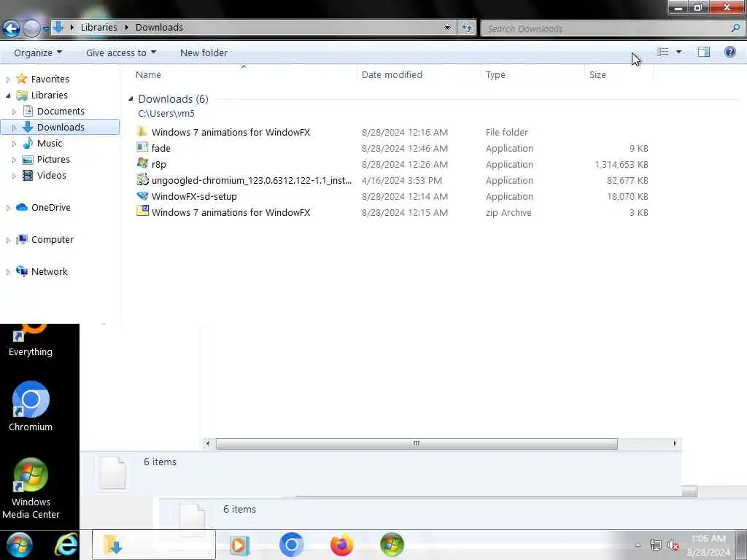Expand the Favorites tree node
The image size is (747, 560).
click(8, 79)
